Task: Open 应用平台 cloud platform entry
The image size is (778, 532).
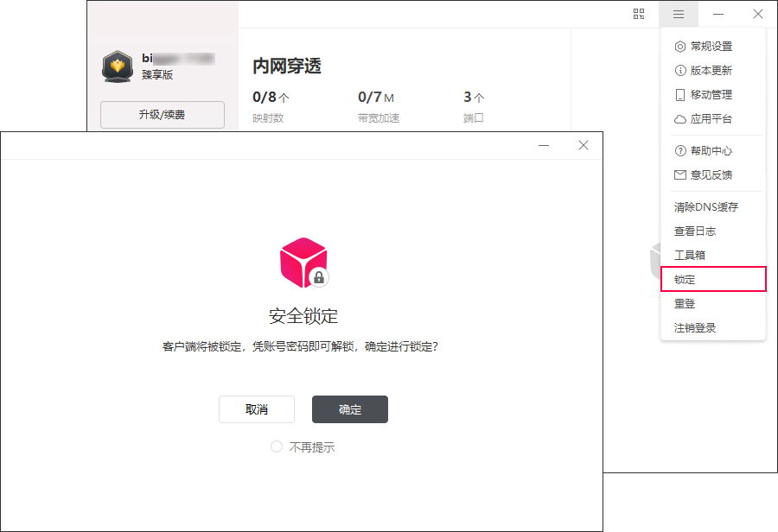Action: 711,119
